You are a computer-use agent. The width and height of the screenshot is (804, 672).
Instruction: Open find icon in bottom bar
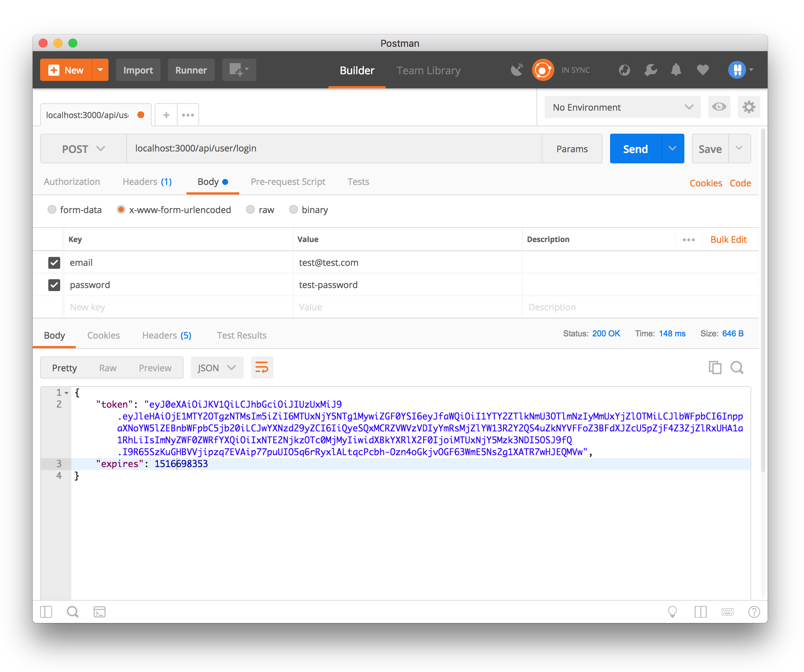tap(72, 612)
